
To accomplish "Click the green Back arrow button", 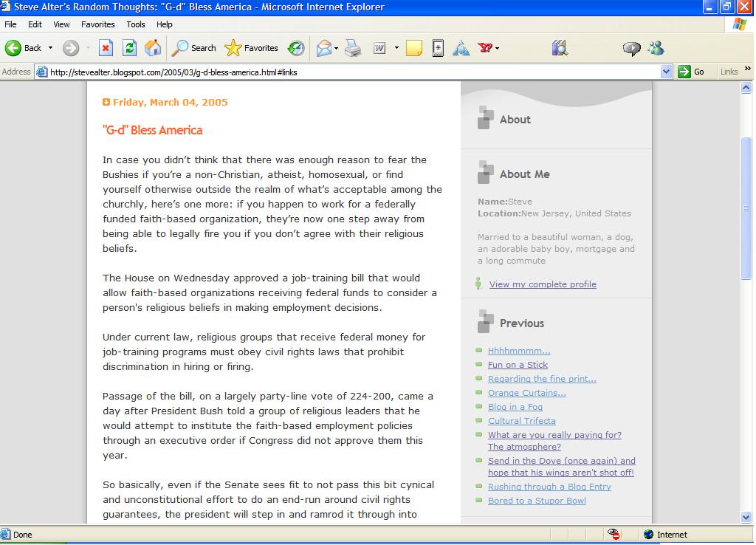I will tap(13, 48).
